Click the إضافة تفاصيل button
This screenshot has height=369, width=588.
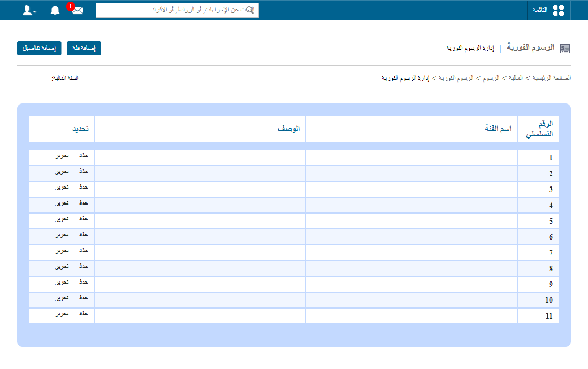point(39,49)
